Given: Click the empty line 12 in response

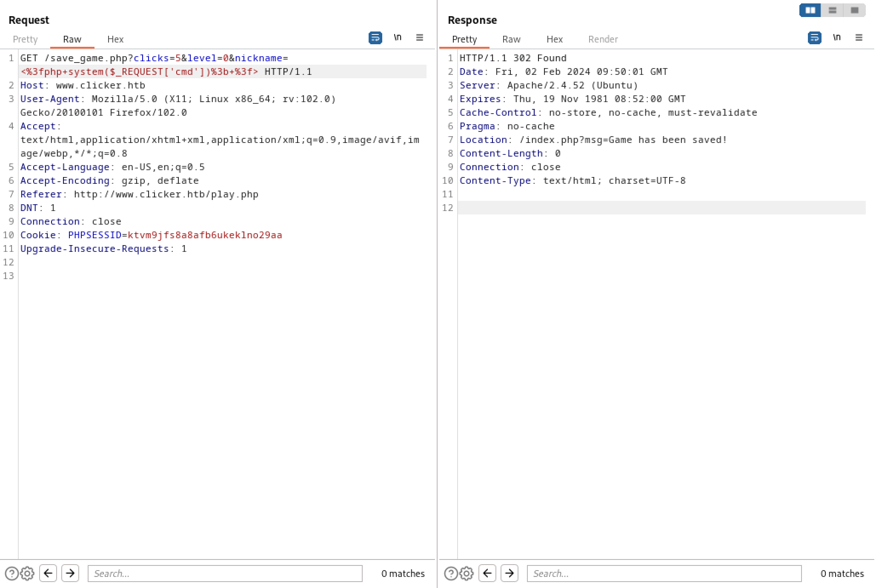Looking at the screenshot, I should 661,208.
